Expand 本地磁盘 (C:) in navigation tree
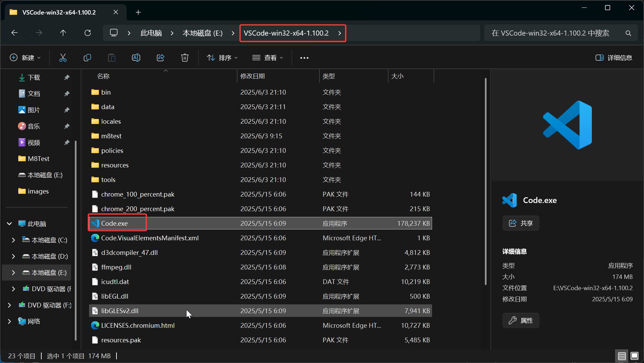The image size is (644, 363). [x=14, y=240]
